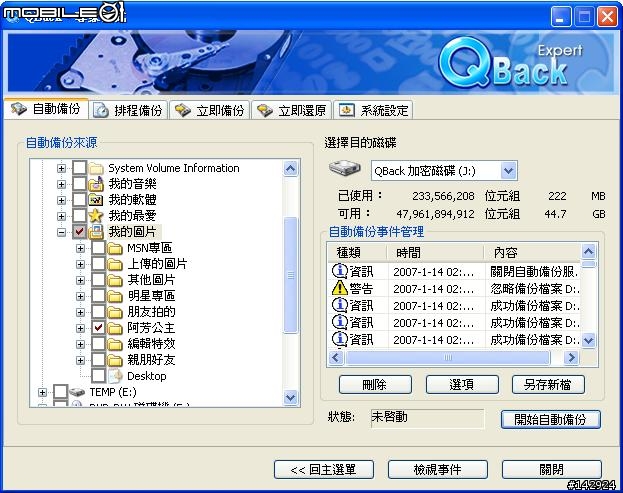This screenshot has height=493, width=623.
Task: Click the 選項 button
Action: pyautogui.click(x=462, y=385)
